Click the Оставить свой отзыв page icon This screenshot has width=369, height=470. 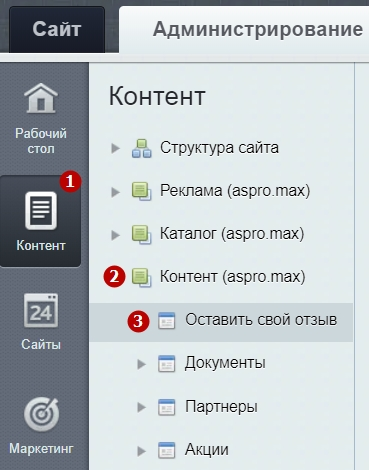166,321
